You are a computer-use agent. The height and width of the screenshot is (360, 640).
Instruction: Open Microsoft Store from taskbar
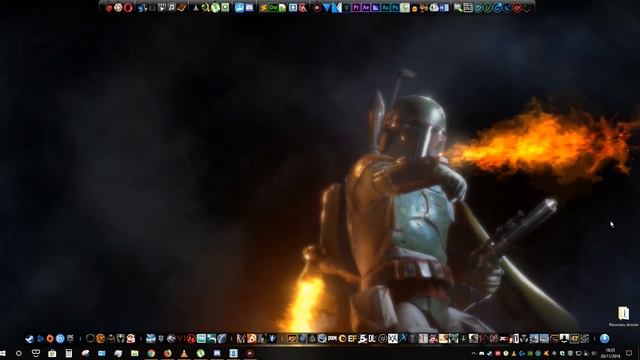[52, 353]
